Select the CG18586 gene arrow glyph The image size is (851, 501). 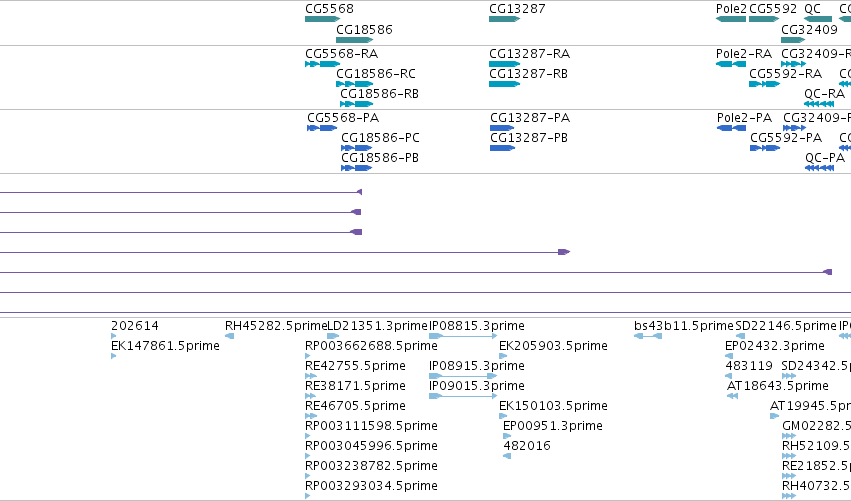click(x=354, y=40)
